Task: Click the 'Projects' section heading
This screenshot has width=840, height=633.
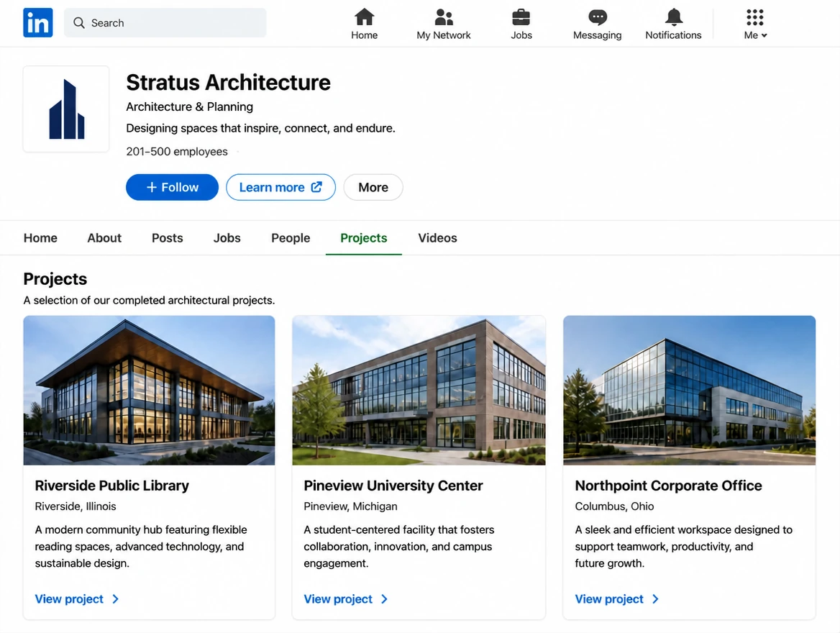Action: point(55,278)
